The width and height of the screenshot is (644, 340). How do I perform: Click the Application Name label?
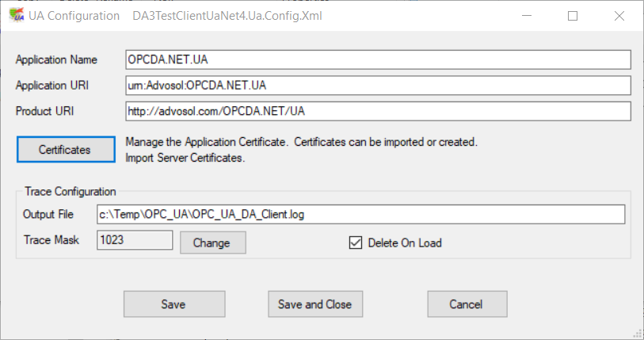[56, 59]
